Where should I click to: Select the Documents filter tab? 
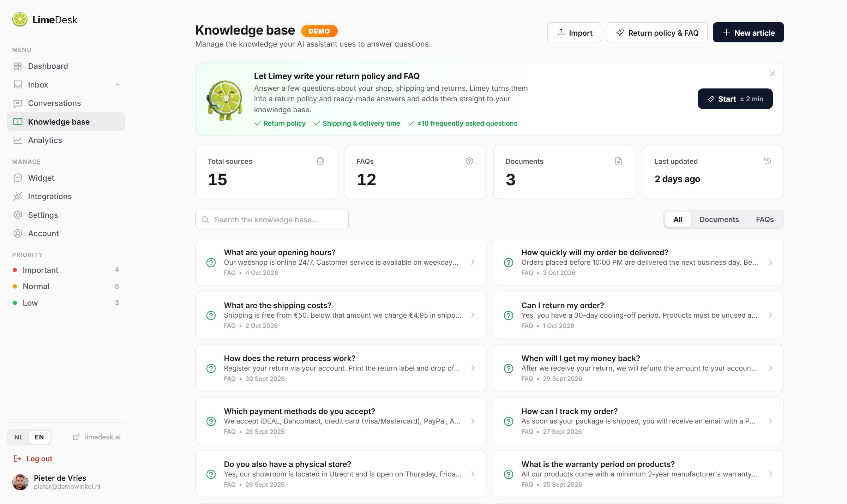click(x=719, y=220)
